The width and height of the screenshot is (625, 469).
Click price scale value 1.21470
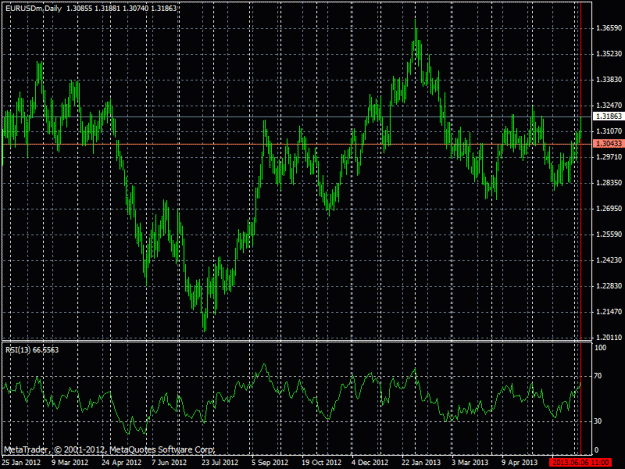click(609, 311)
